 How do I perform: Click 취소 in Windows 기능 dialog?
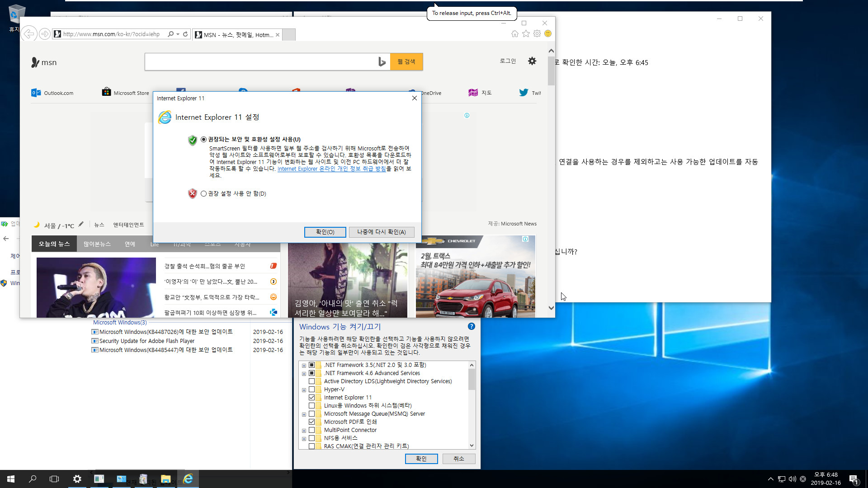click(x=459, y=459)
